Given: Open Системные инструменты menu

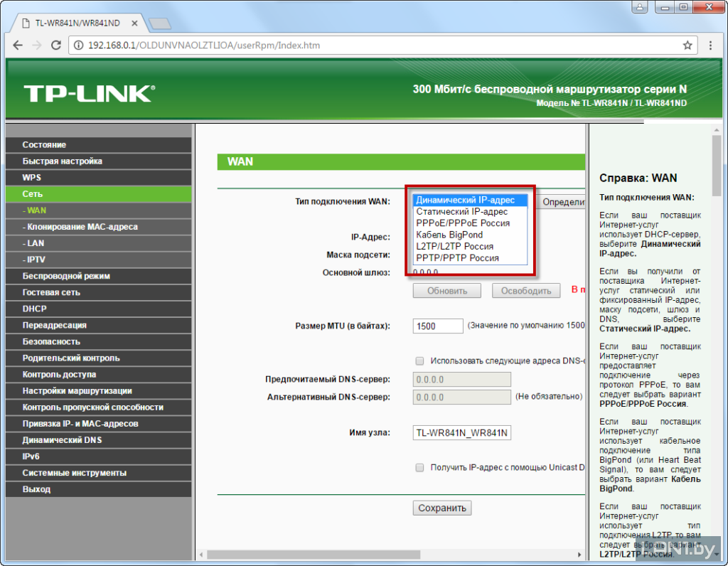Looking at the screenshot, I should [98, 473].
